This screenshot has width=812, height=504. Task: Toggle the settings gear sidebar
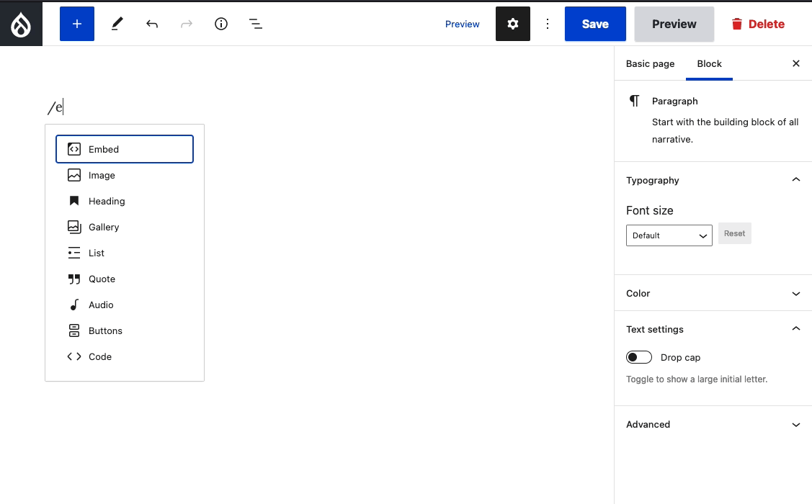512,24
